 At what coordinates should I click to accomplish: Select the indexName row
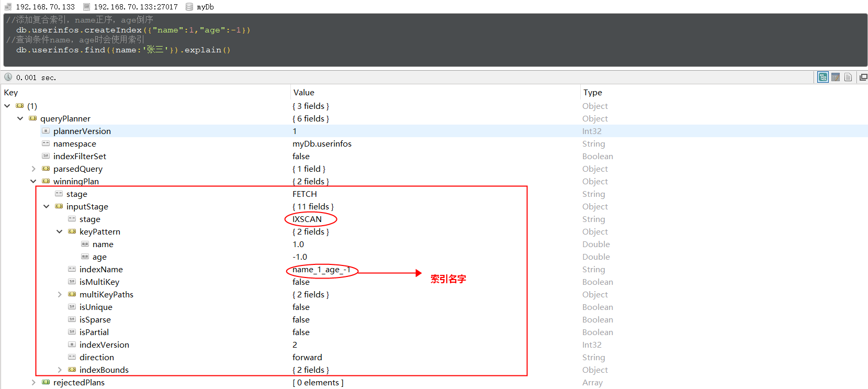[101, 269]
